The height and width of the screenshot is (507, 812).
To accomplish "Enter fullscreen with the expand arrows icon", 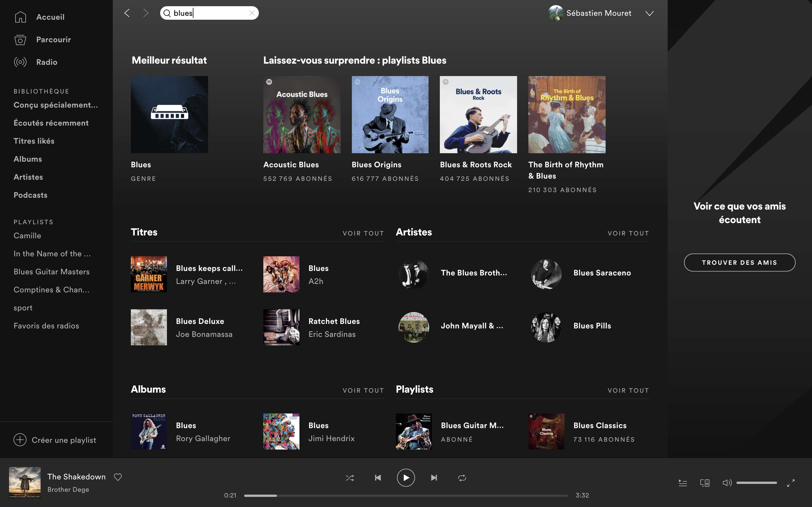I will click(x=791, y=483).
